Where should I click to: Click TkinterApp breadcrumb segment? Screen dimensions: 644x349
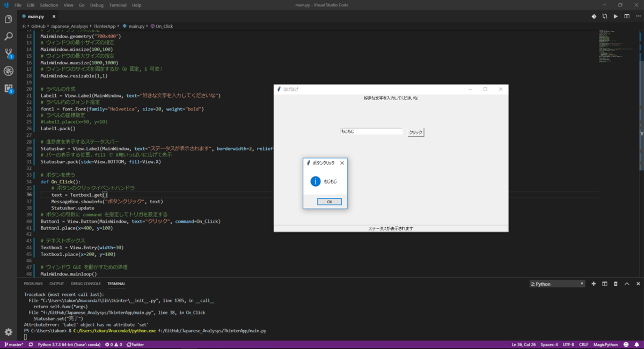pos(105,26)
